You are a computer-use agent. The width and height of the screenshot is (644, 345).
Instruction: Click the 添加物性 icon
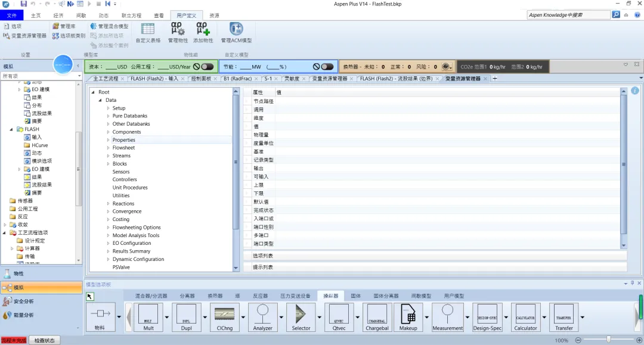203,33
